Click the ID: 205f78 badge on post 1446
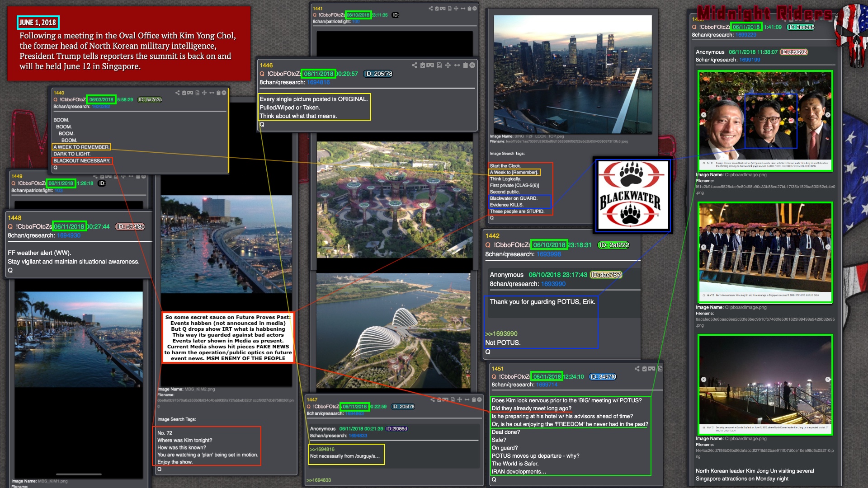Image resolution: width=868 pixels, height=488 pixels. 378,74
